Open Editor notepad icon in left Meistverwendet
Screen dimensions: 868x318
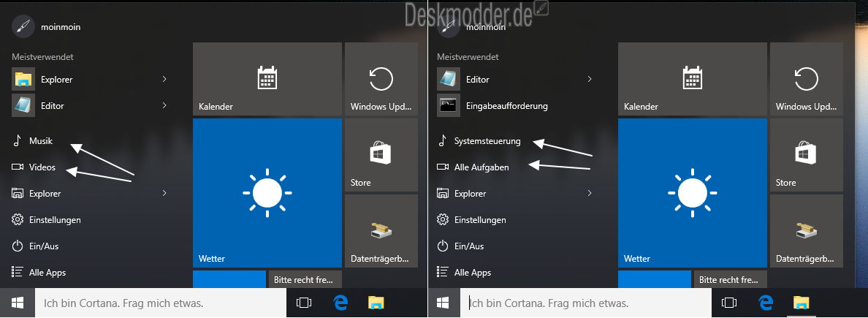click(x=23, y=105)
